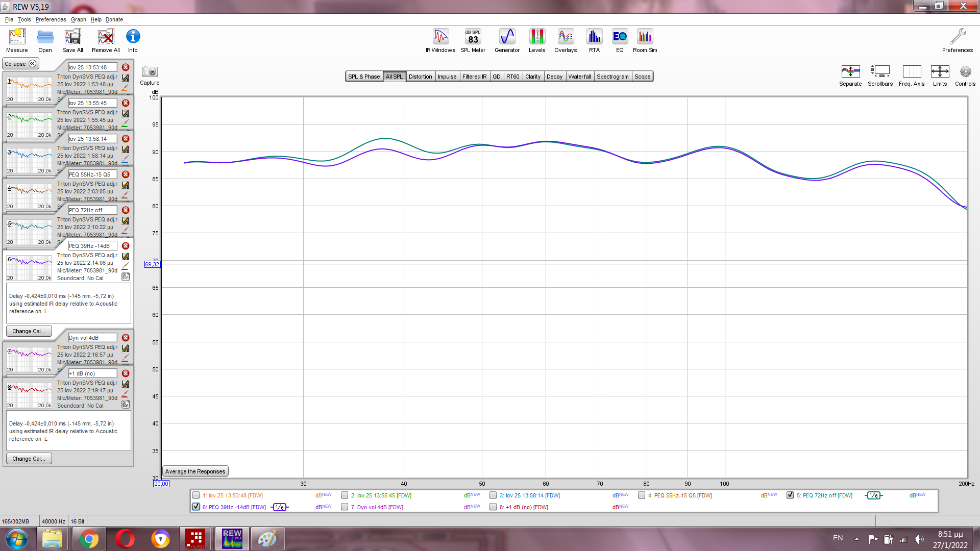This screenshot has width=980, height=551.
Task: Click Average the Responses button
Action: point(195,471)
